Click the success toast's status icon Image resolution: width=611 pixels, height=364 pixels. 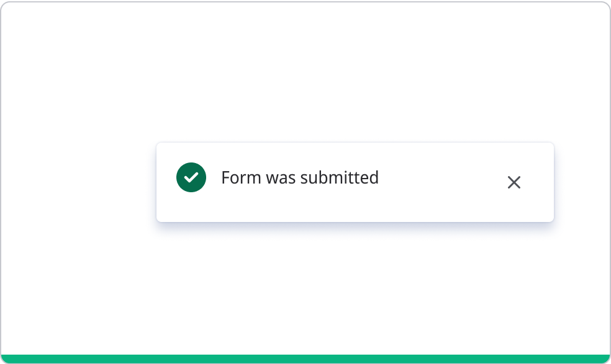tap(191, 177)
